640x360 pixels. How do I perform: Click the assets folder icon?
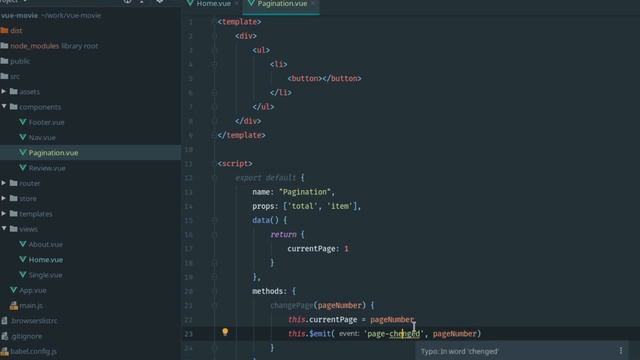click(13, 91)
